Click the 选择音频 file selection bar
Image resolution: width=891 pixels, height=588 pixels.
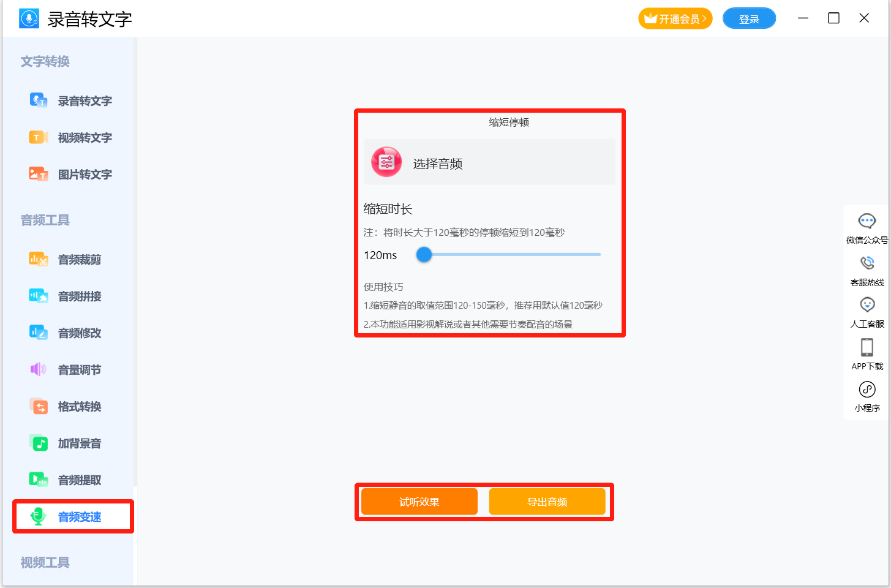(x=489, y=162)
